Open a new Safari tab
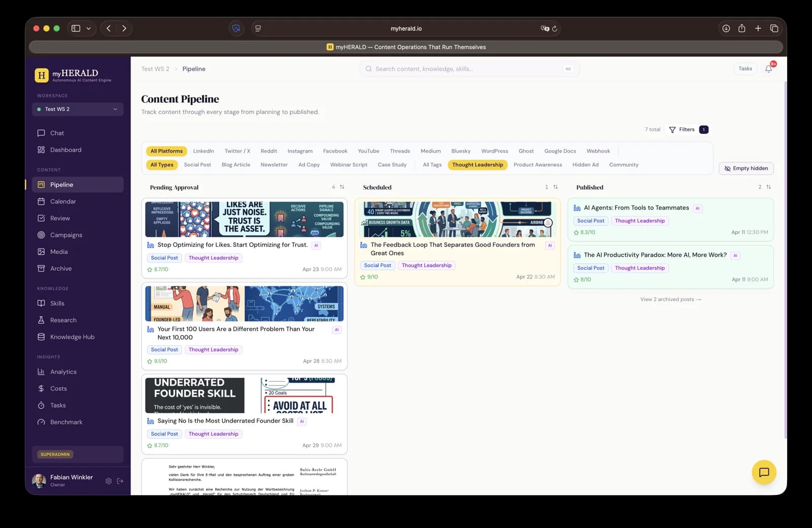The height and width of the screenshot is (528, 812). pyautogui.click(x=758, y=28)
